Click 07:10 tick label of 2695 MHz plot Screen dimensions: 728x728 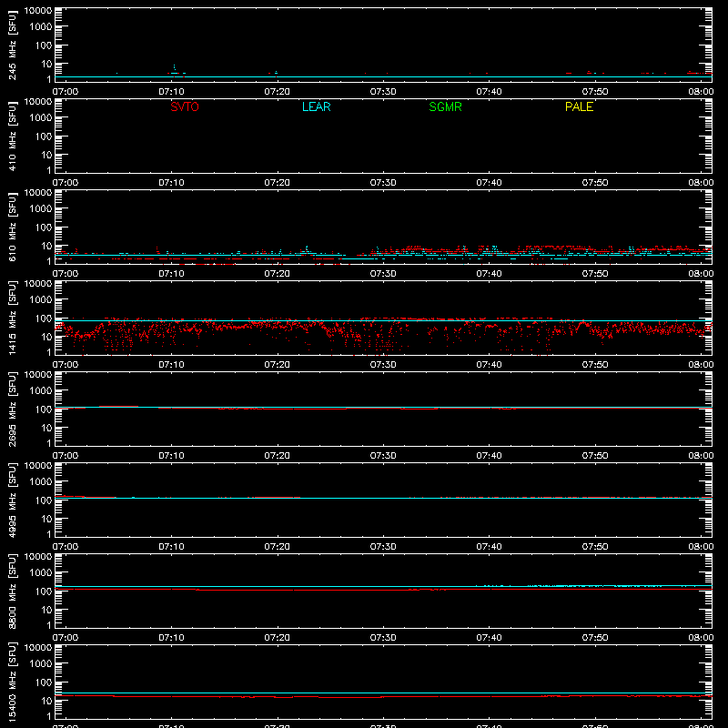(x=171, y=456)
